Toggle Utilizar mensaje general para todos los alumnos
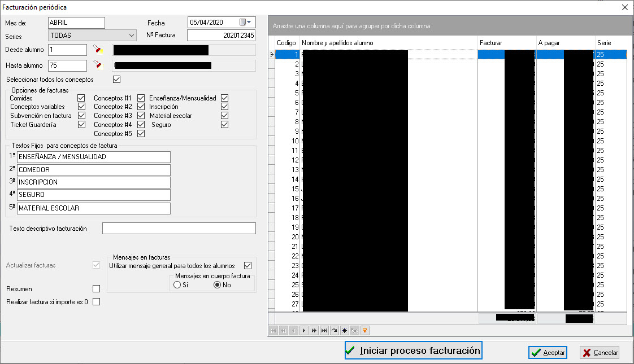 point(248,265)
